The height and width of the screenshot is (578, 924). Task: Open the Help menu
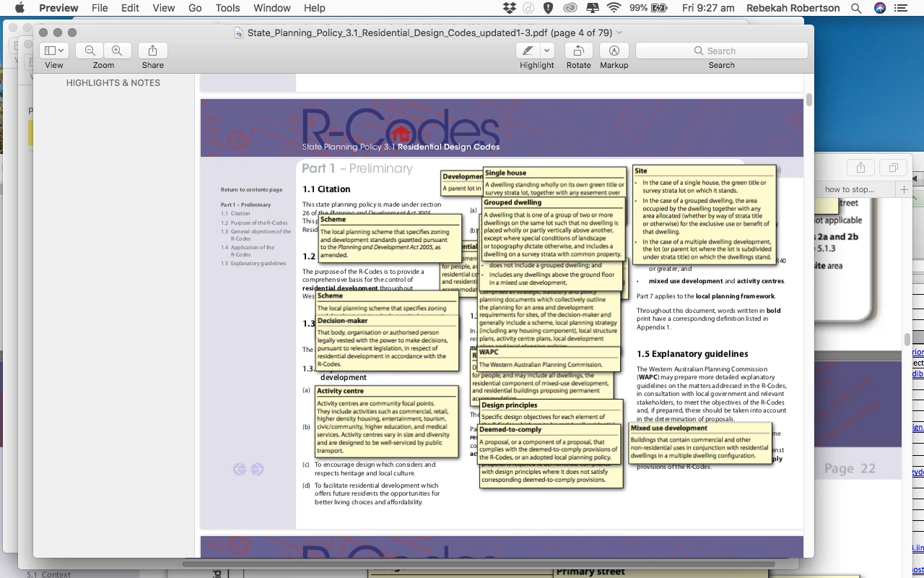click(x=315, y=8)
